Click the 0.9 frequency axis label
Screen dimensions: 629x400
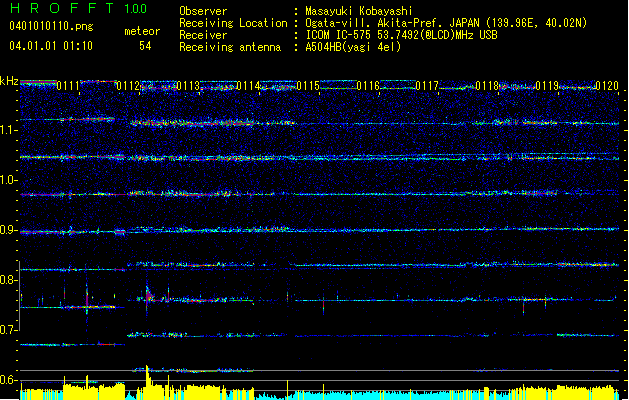click(9, 230)
